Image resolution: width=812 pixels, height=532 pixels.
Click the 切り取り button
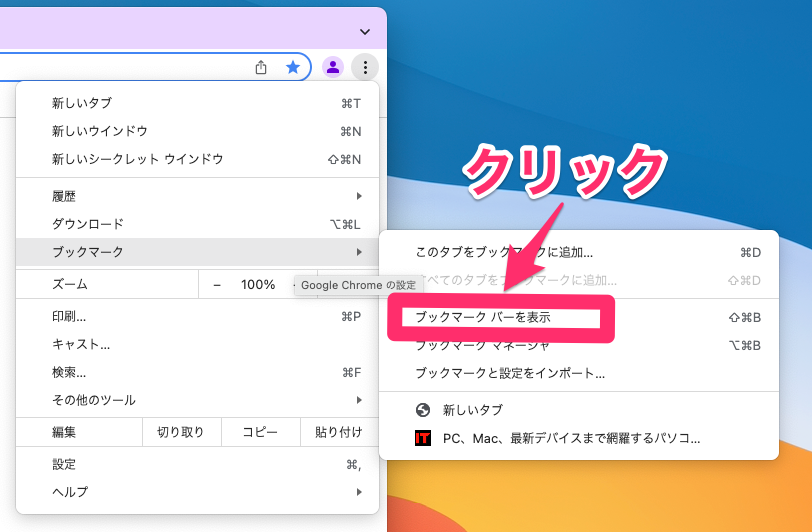180,432
